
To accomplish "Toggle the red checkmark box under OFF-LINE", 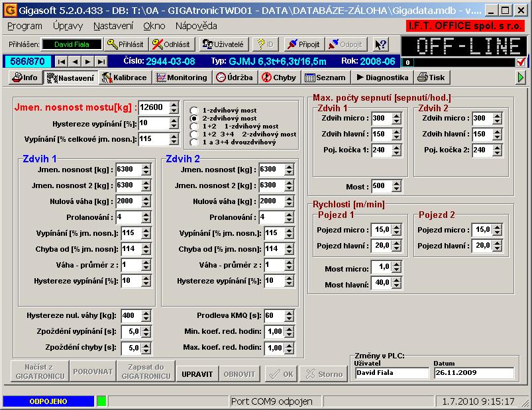I will 521,62.
